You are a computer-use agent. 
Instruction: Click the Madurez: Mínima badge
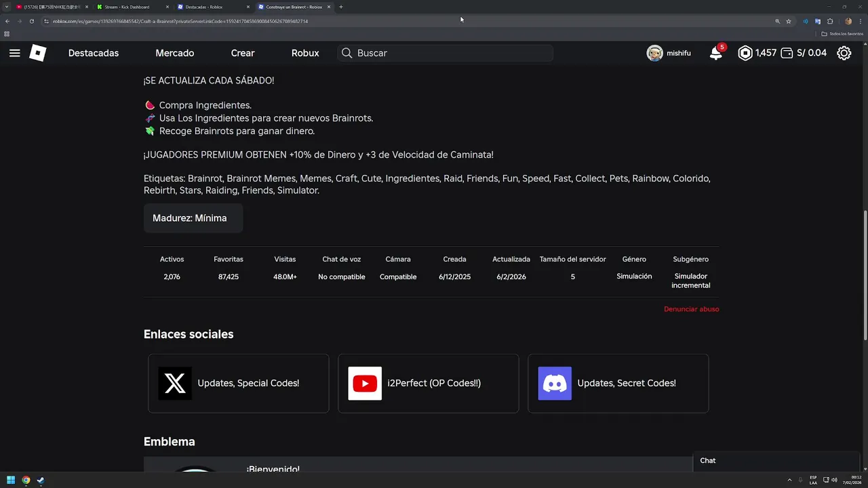click(193, 218)
